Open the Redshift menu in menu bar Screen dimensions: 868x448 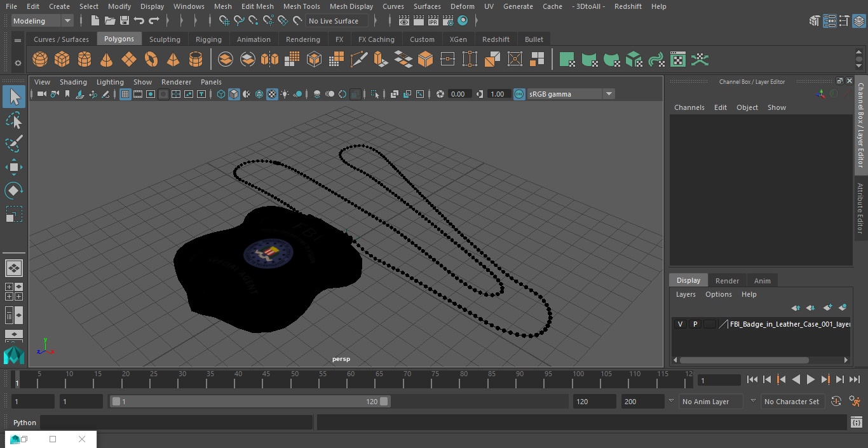click(x=627, y=6)
